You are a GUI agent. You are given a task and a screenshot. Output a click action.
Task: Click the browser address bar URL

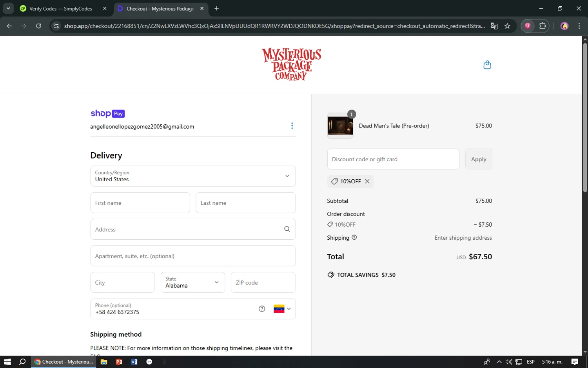coord(274,26)
